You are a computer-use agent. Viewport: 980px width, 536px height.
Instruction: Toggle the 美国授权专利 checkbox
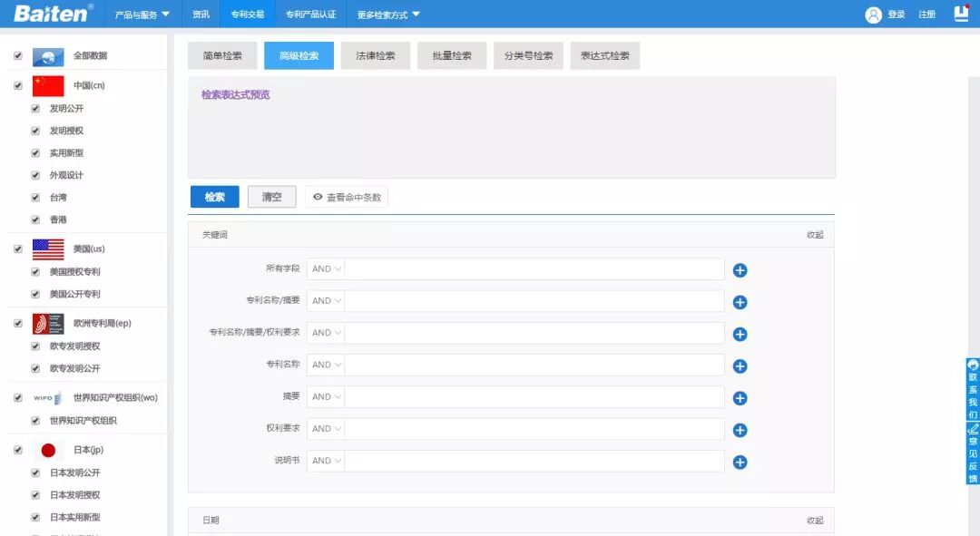35,272
